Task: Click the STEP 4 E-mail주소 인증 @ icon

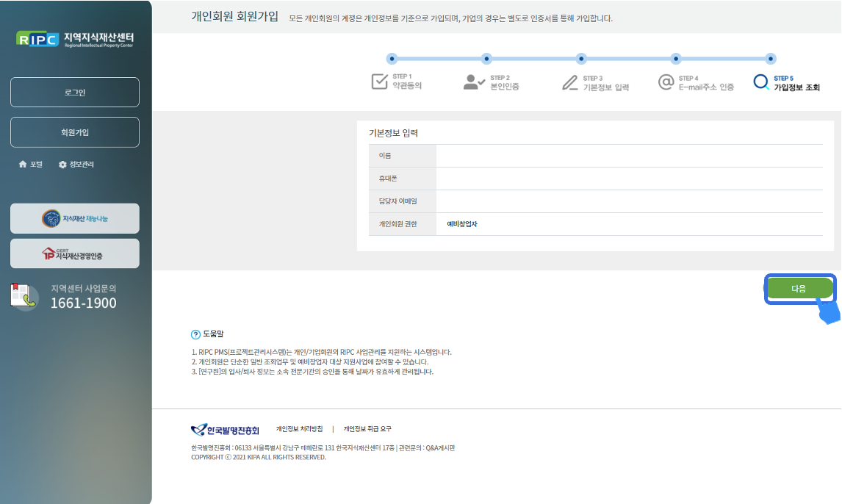Action: [x=666, y=82]
